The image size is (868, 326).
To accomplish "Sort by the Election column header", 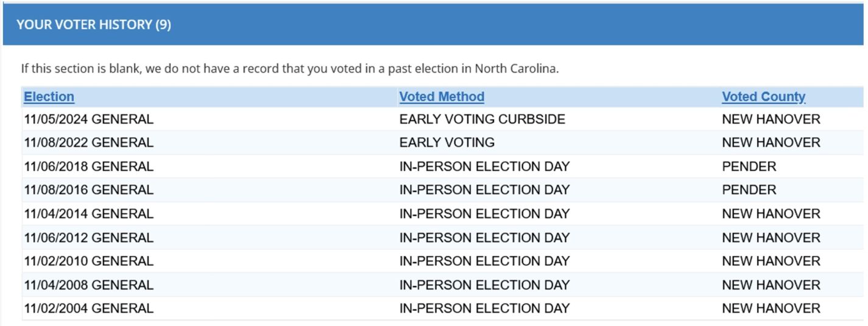I will 49,97.
